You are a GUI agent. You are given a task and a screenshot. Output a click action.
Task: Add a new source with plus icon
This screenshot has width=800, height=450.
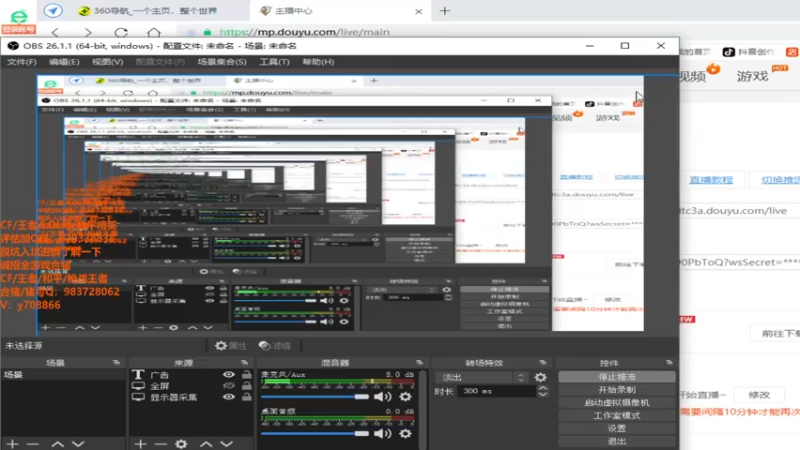tap(140, 444)
